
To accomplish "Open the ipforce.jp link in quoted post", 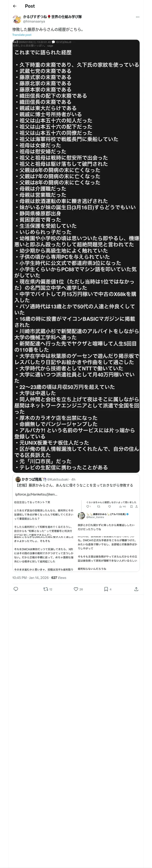I will click(36, 494).
